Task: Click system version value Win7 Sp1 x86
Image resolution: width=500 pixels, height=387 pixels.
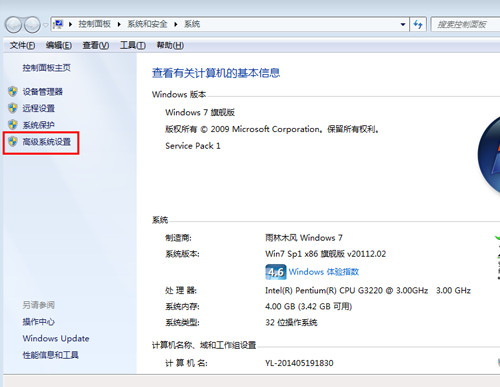Action: [326, 254]
